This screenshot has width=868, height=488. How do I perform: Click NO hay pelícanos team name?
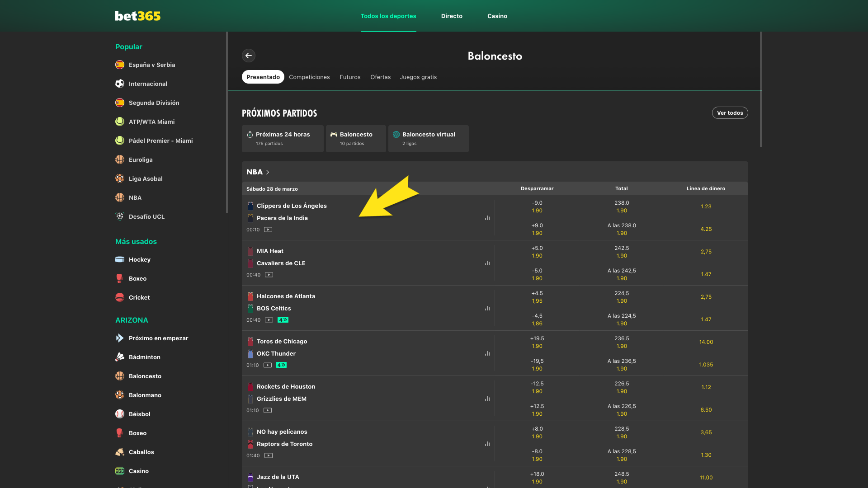click(282, 432)
